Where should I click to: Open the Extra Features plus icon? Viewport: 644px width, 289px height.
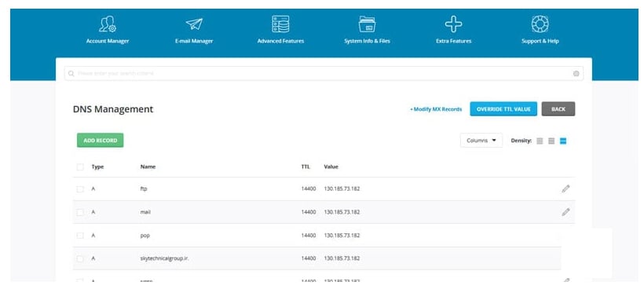(x=453, y=24)
